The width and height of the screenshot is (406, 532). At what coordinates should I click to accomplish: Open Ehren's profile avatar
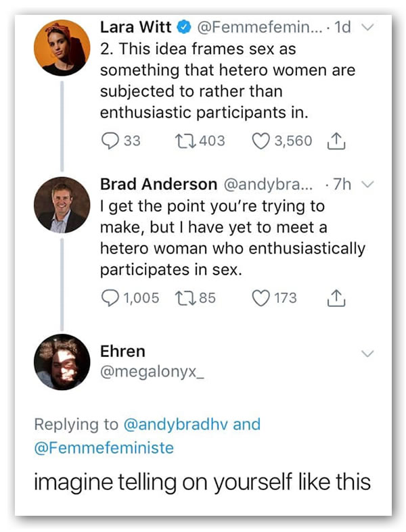62,362
